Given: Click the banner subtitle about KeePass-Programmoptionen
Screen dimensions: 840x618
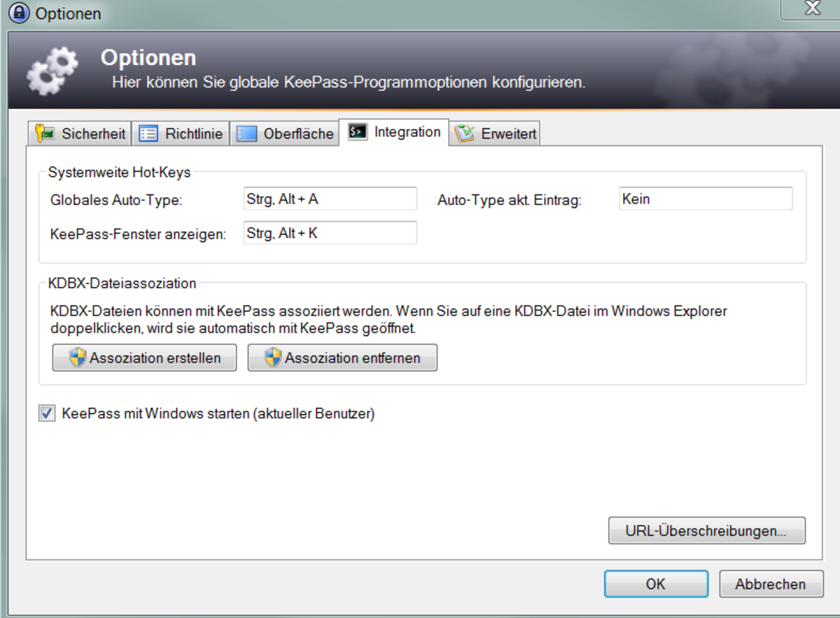Looking at the screenshot, I should click(x=349, y=82).
